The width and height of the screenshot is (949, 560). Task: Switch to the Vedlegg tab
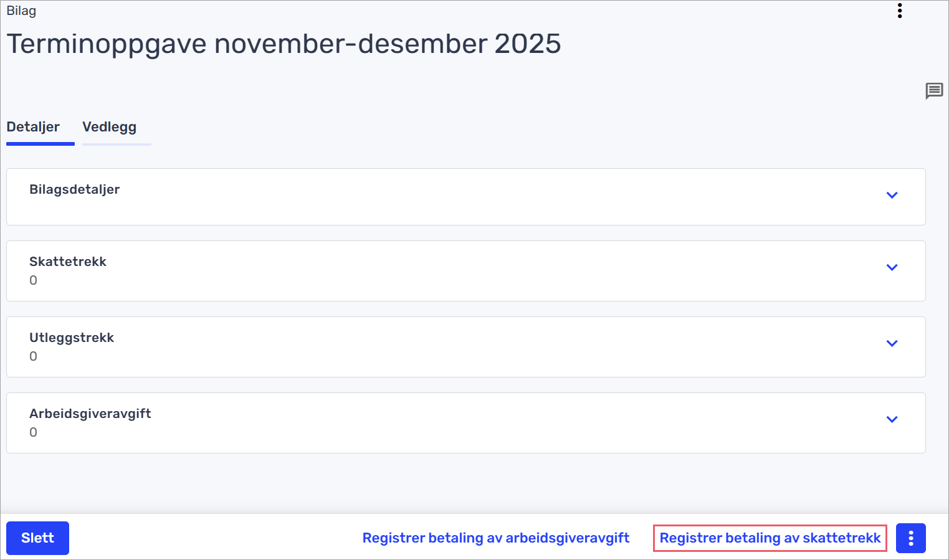[110, 127]
